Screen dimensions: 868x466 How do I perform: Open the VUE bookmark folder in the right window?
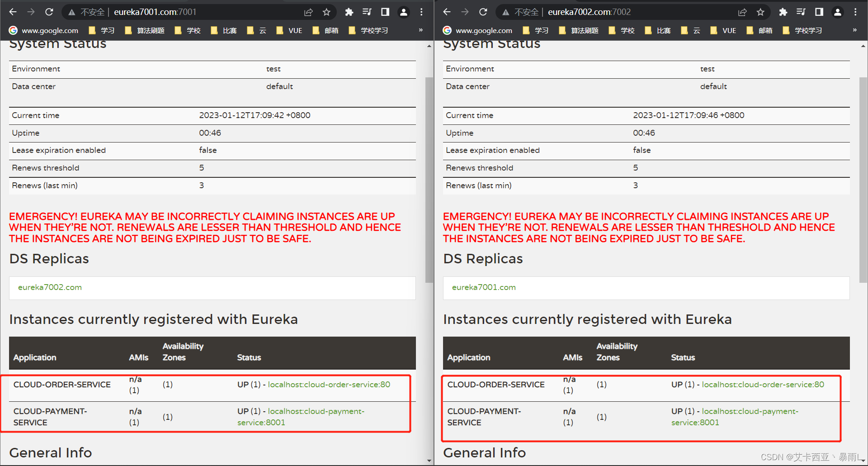pyautogui.click(x=723, y=30)
